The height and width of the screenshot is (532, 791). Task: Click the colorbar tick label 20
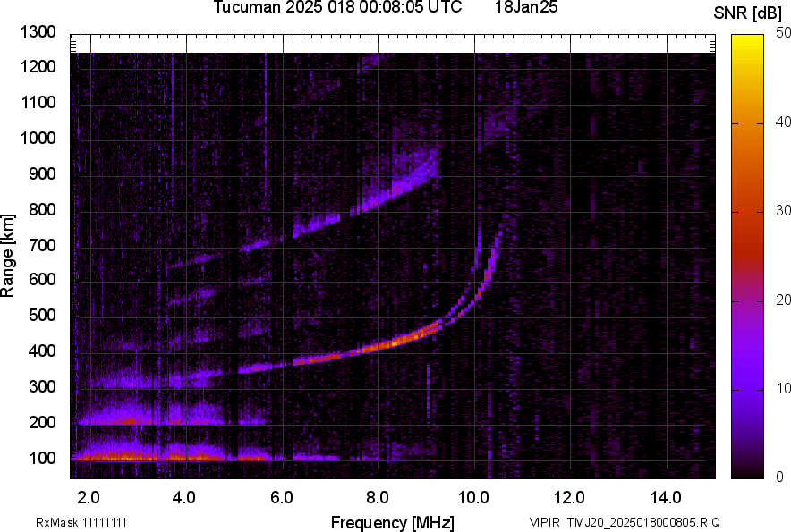(783, 300)
